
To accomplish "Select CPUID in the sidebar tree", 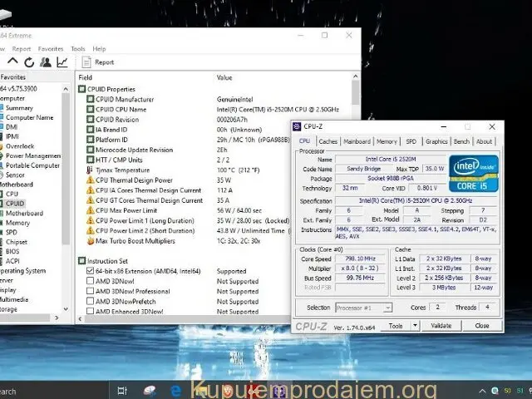I will point(16,203).
